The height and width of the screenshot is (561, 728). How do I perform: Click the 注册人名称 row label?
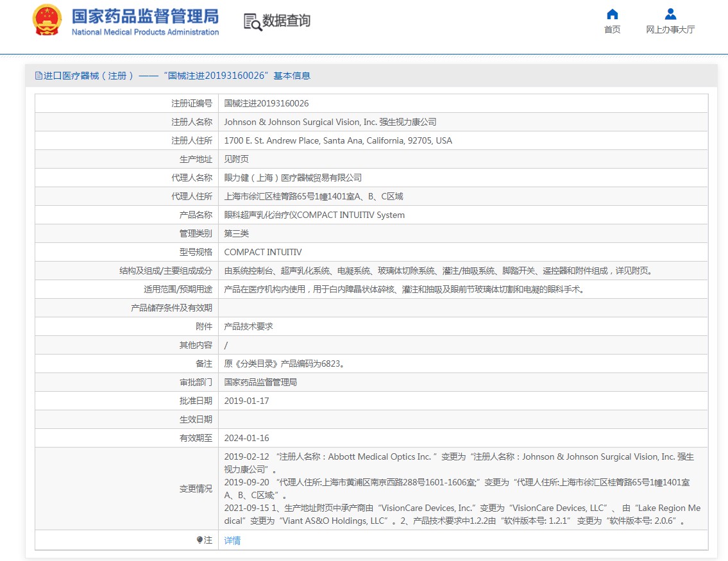tap(192, 122)
